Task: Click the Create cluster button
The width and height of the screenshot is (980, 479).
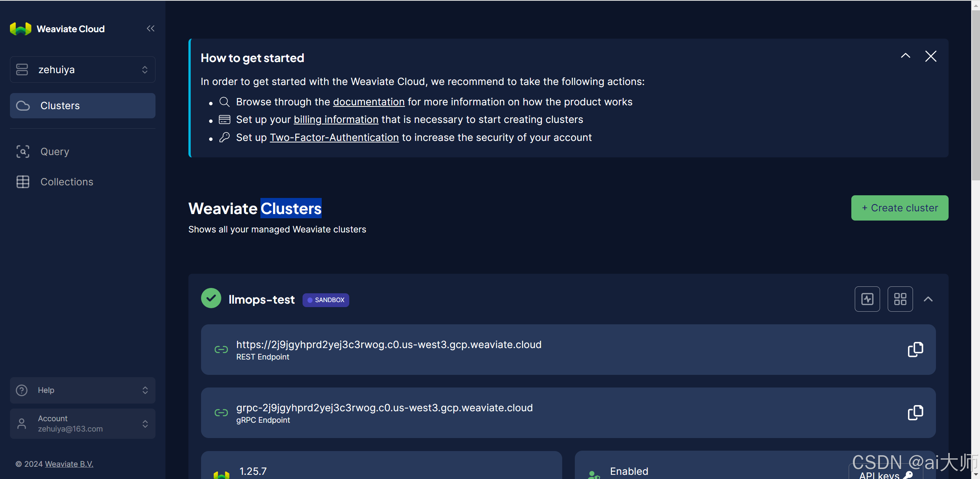Action: tap(900, 208)
